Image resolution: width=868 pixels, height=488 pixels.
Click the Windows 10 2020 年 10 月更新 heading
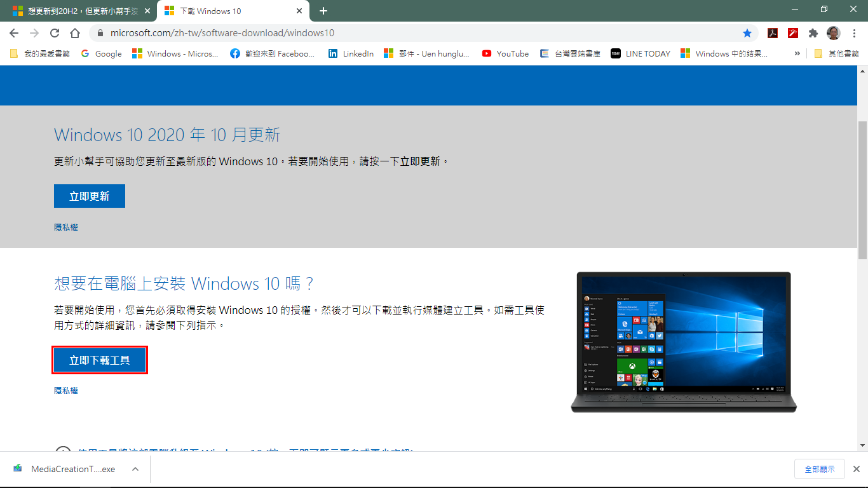coord(167,135)
